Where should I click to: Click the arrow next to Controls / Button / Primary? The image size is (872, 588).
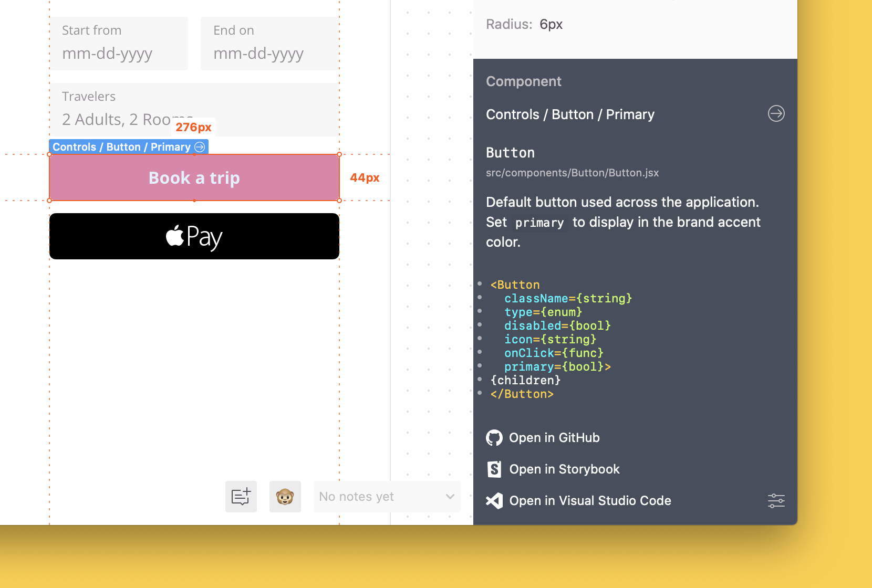pos(776,114)
